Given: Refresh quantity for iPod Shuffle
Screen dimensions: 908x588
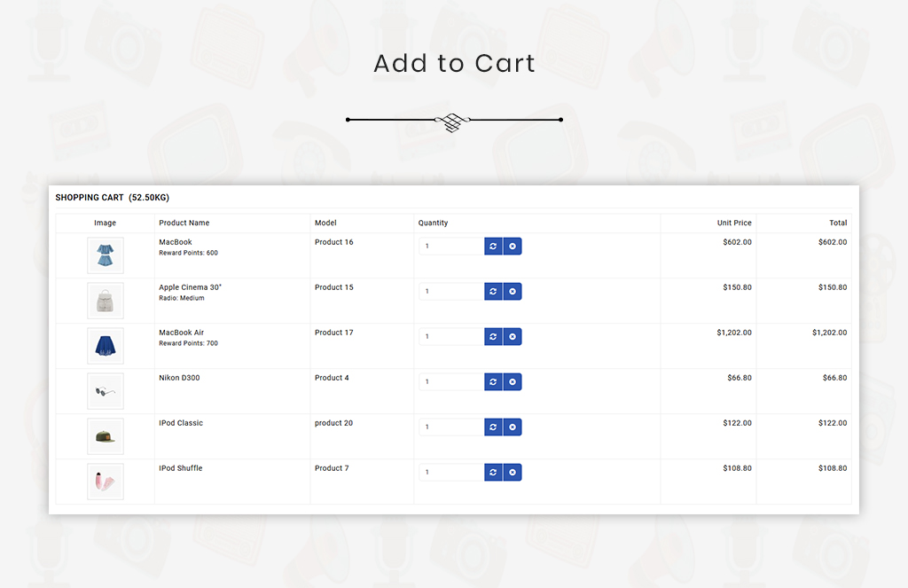Looking at the screenshot, I should [493, 472].
